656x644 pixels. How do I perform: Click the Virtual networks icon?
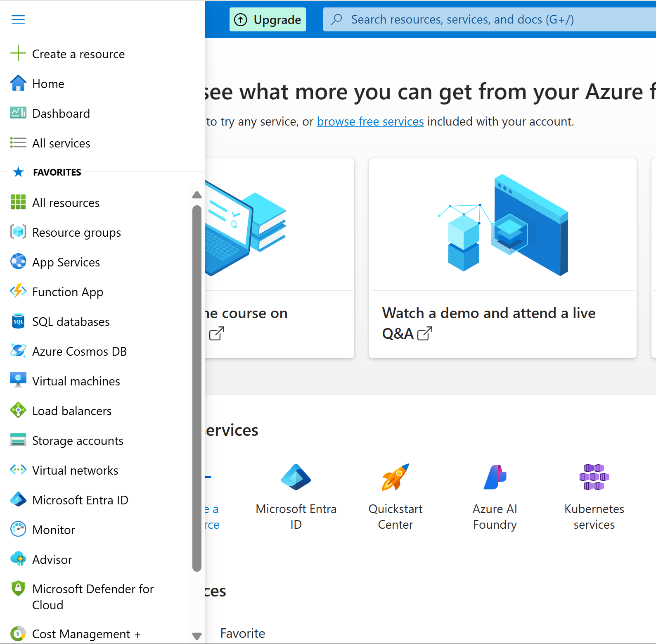click(18, 470)
